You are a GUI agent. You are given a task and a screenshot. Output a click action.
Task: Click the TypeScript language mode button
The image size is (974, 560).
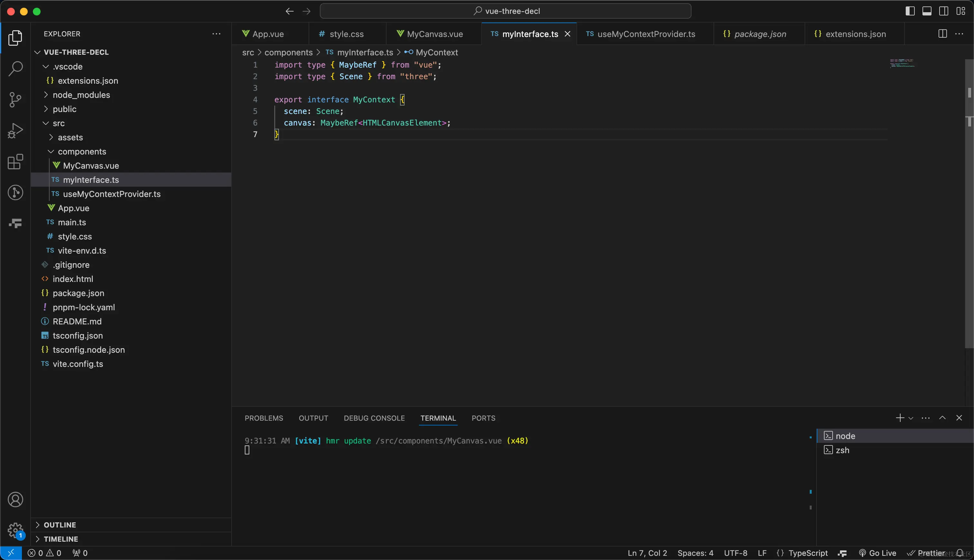point(808,553)
